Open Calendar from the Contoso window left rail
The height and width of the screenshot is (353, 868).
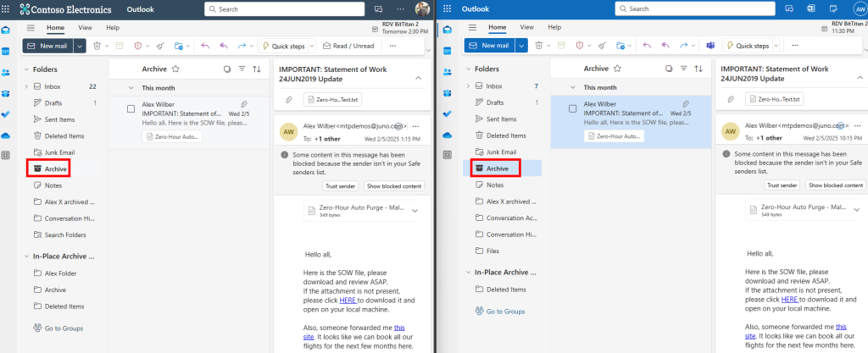click(x=6, y=51)
